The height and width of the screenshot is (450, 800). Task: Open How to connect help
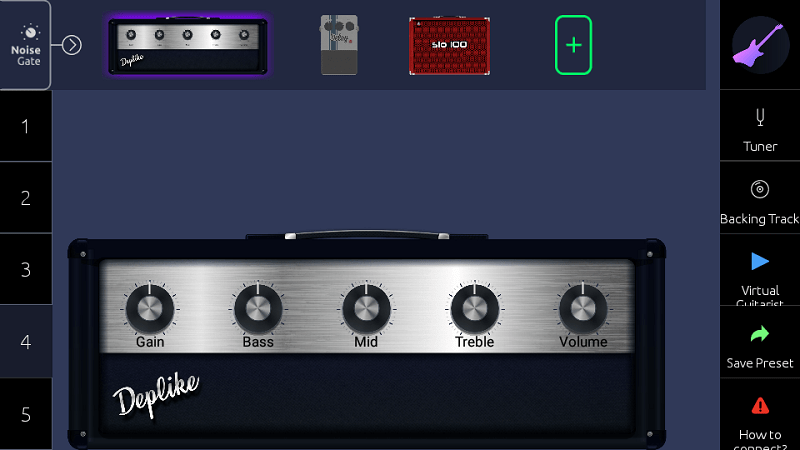(x=760, y=414)
